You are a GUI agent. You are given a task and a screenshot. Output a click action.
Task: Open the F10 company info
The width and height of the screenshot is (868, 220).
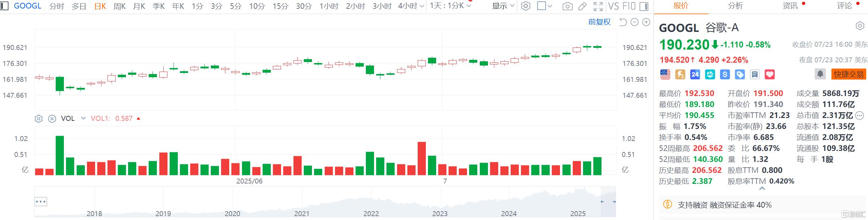[629, 6]
